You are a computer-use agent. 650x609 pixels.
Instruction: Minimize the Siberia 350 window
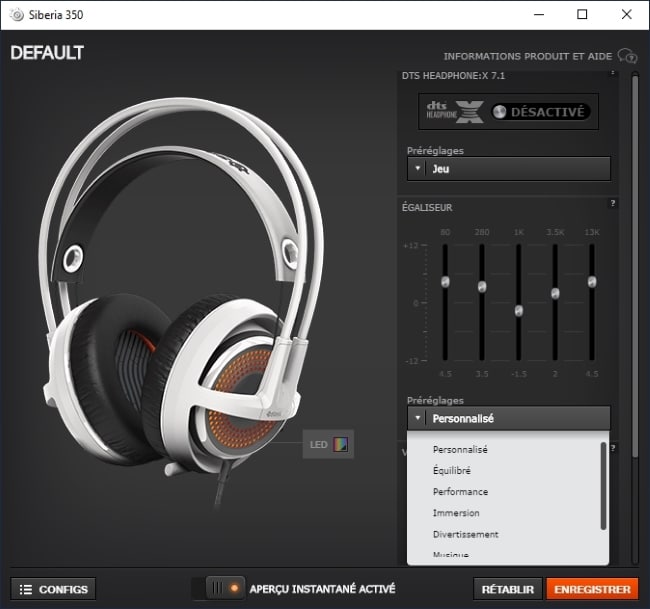coord(539,15)
